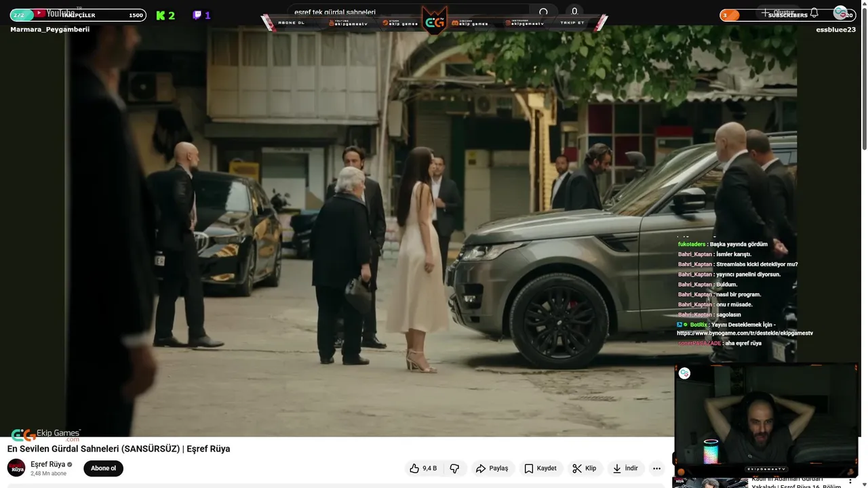Click the YouTube logo in the header
This screenshot has height=488, width=868.
click(54, 13)
